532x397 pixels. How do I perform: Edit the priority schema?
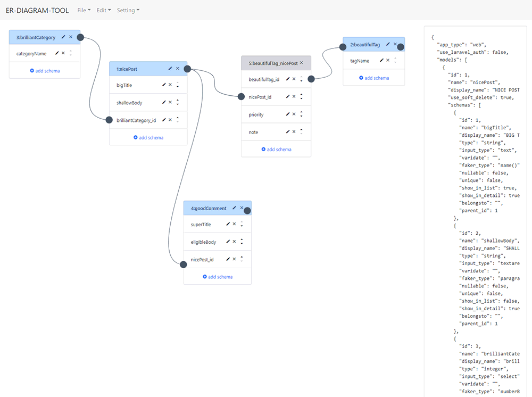pyautogui.click(x=288, y=114)
